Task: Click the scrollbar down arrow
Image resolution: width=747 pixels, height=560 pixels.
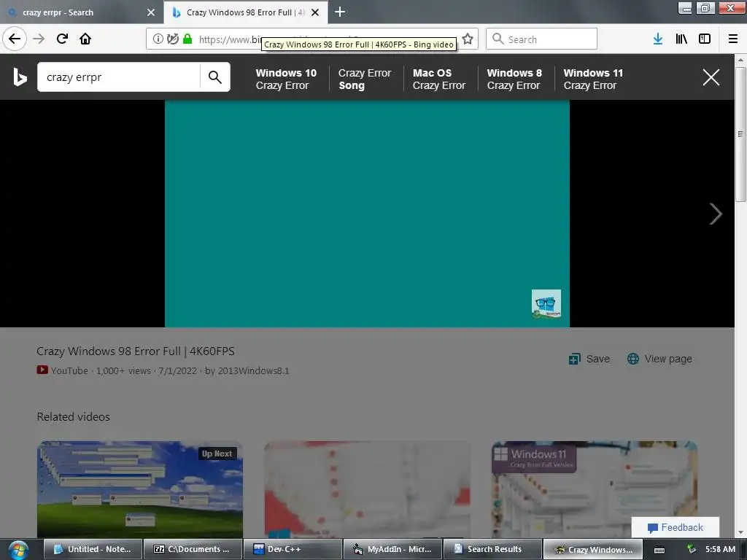Action: (740, 532)
